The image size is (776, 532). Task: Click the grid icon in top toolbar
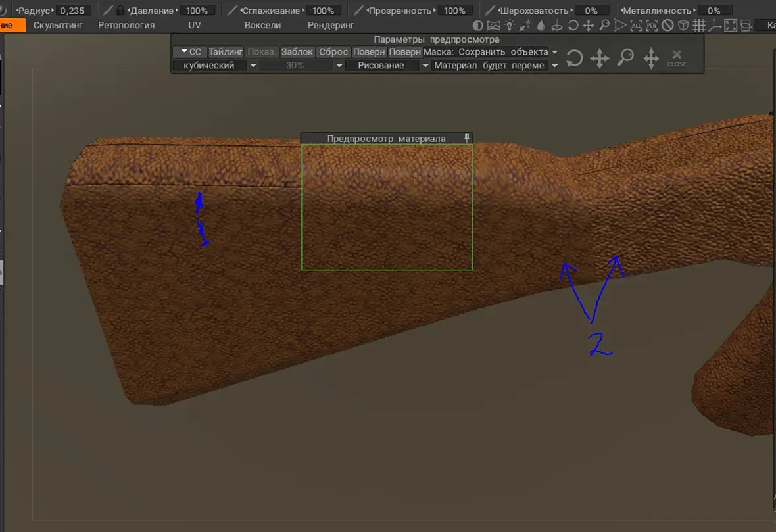coord(700,26)
